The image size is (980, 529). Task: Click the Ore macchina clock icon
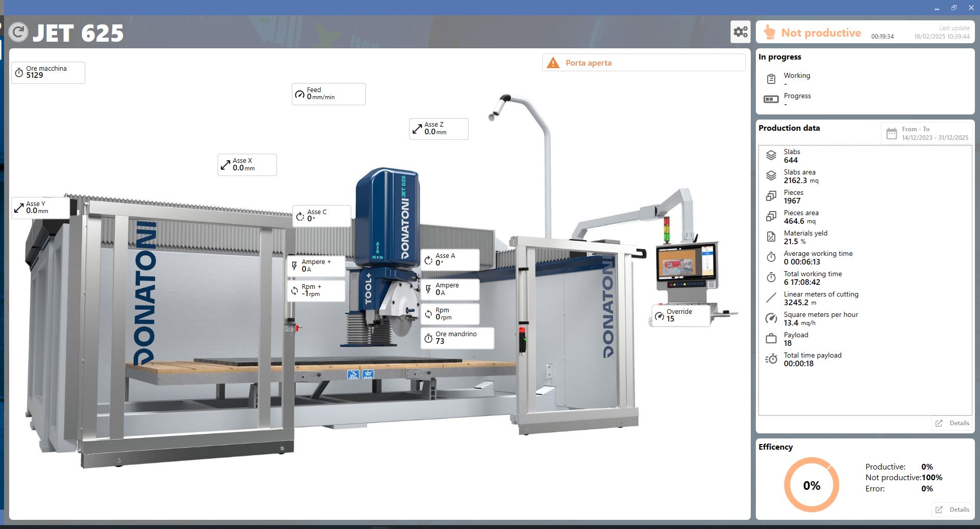pos(19,72)
